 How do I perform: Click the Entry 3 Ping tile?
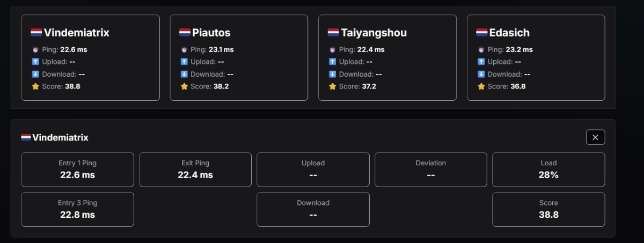pyautogui.click(x=77, y=209)
